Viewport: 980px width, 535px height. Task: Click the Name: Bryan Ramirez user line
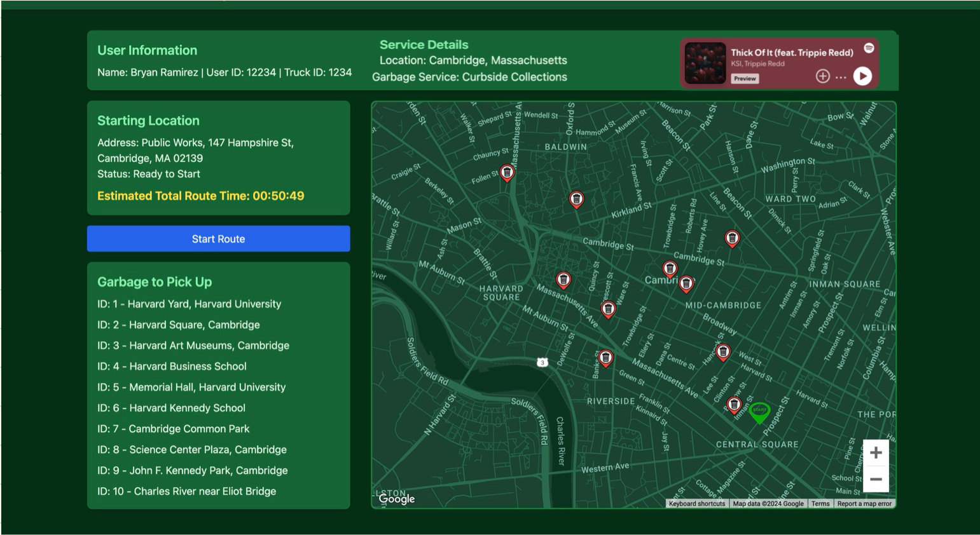(224, 72)
